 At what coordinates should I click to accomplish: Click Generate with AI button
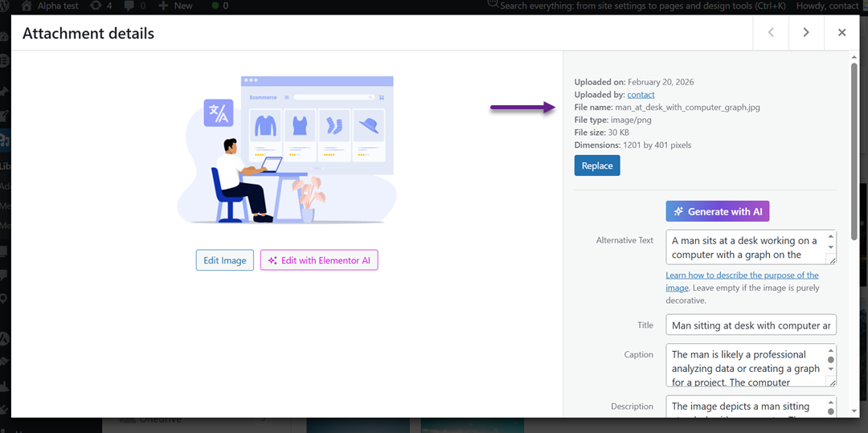718,211
